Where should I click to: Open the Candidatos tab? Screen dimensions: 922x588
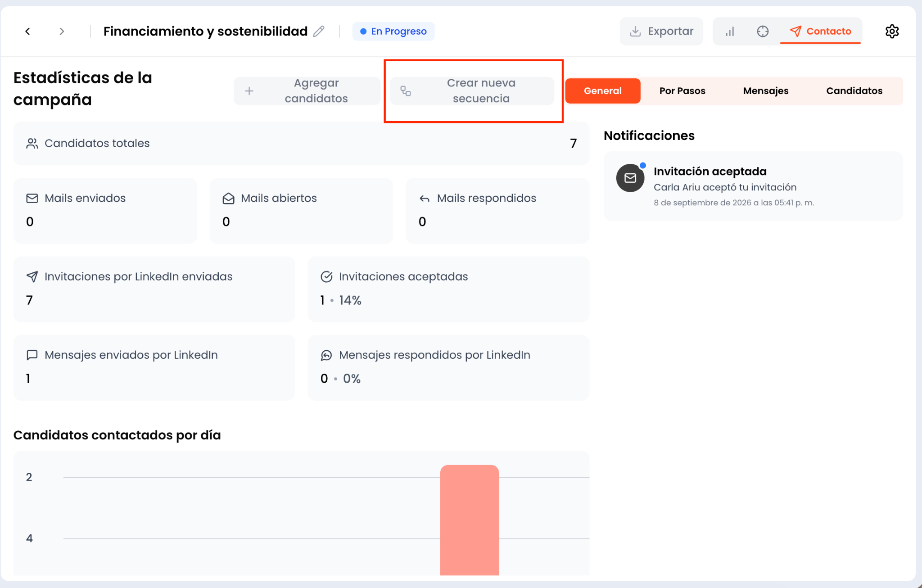(854, 90)
